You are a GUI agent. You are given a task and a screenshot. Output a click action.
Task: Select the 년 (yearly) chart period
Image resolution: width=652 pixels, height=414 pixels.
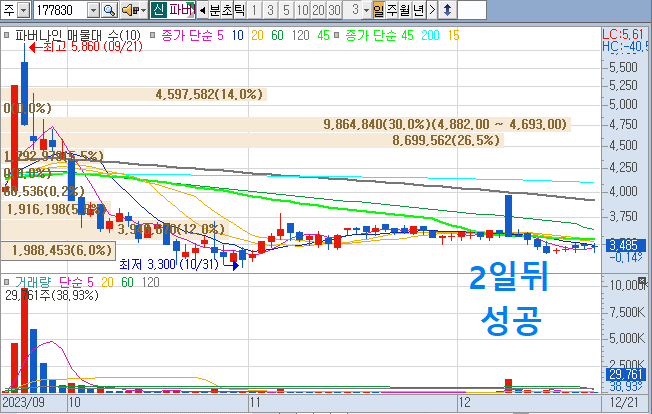[418, 10]
